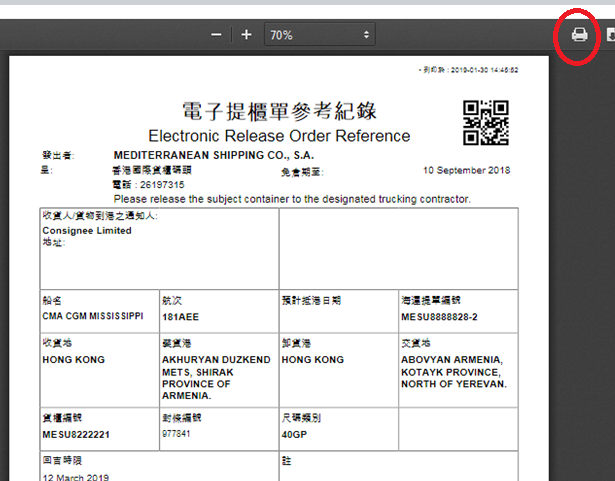Click the Consignee Limited text
615x481 pixels.
[x=87, y=230]
